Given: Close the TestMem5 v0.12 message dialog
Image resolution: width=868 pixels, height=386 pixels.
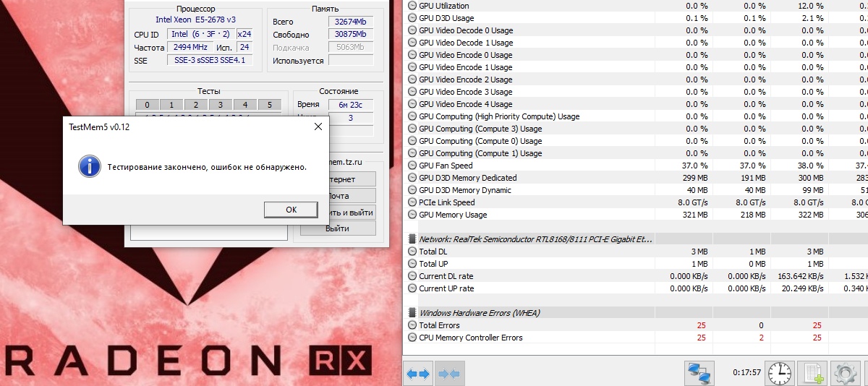Looking at the screenshot, I should pyautogui.click(x=318, y=126).
